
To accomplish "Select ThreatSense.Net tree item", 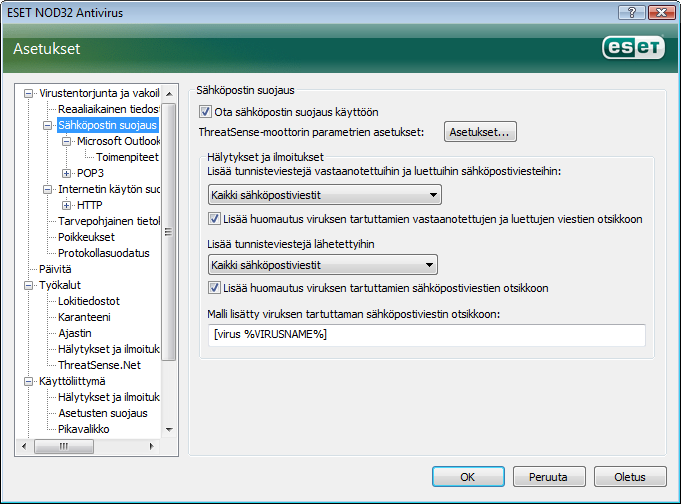I will [x=99, y=365].
